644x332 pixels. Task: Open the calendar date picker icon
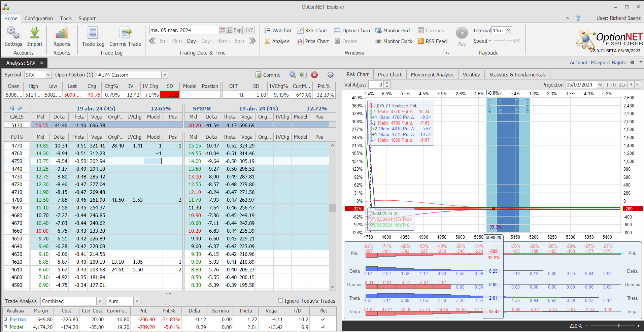[222, 30]
